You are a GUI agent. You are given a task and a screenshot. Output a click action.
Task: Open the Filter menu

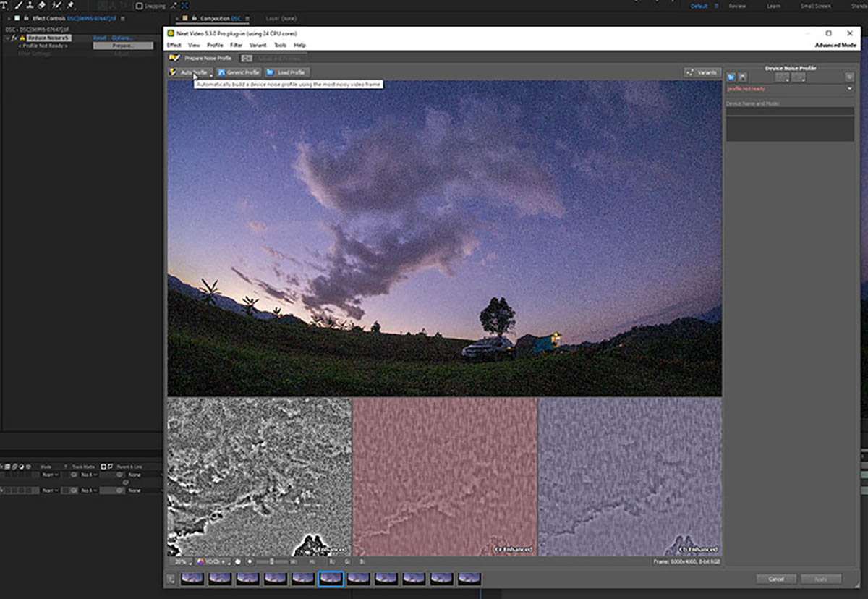[236, 45]
